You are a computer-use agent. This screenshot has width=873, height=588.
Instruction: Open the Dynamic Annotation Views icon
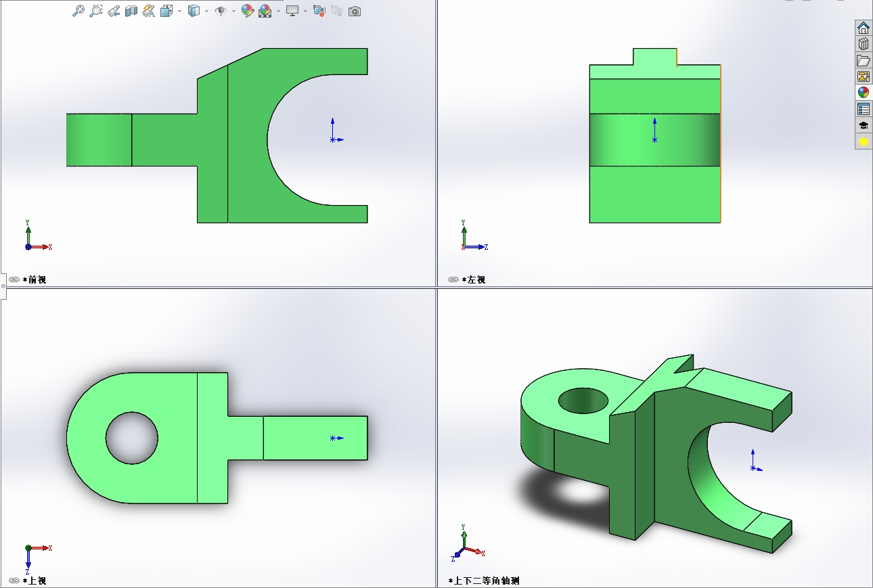tap(149, 11)
